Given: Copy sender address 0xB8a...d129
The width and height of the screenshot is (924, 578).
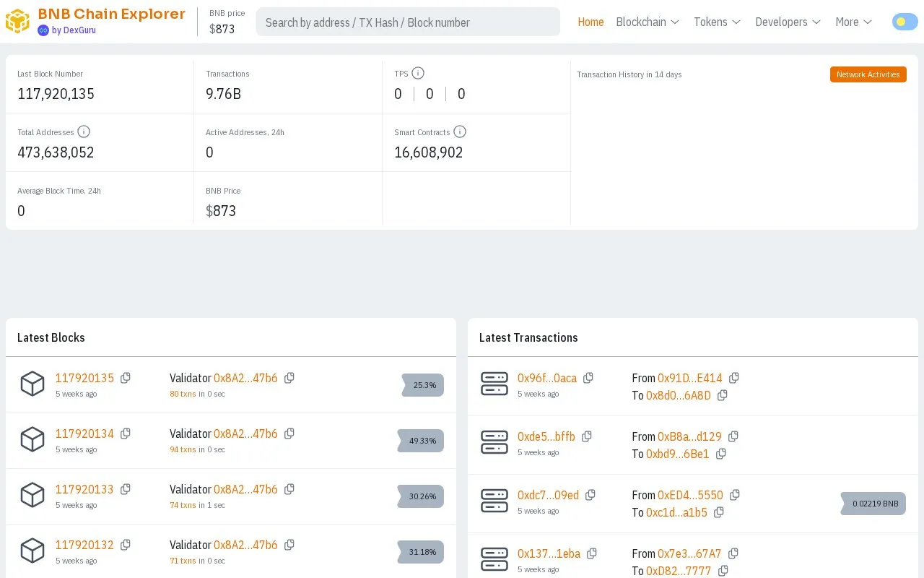Looking at the screenshot, I should [x=733, y=436].
